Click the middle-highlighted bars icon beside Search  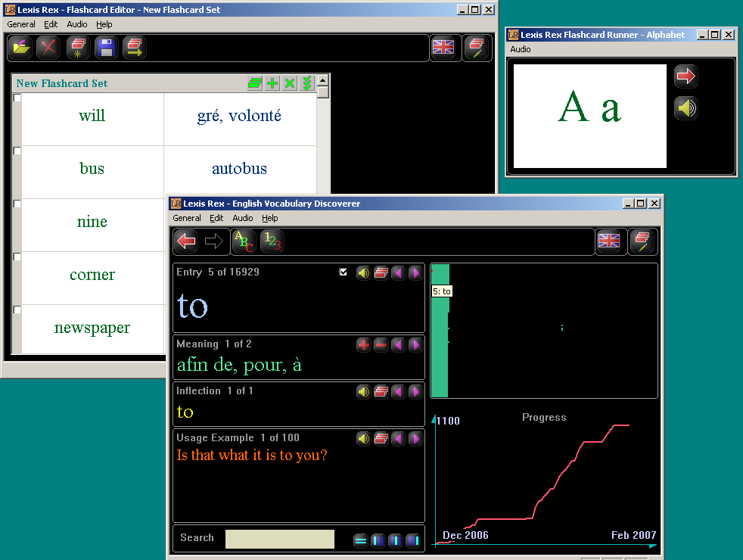(395, 540)
